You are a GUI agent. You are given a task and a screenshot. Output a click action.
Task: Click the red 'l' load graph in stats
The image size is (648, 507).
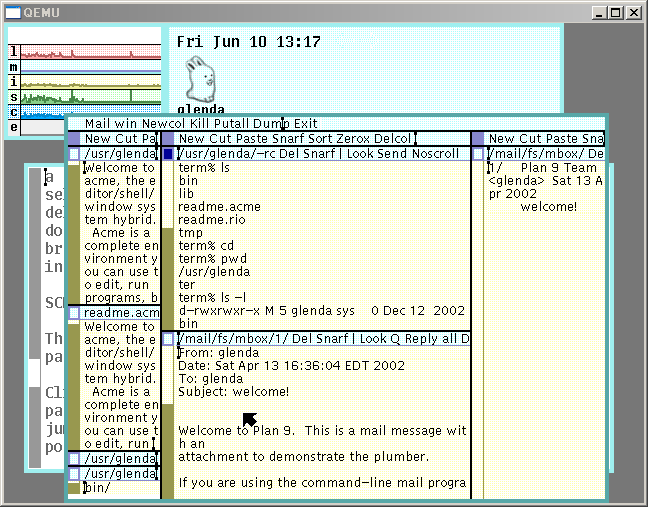91,52
